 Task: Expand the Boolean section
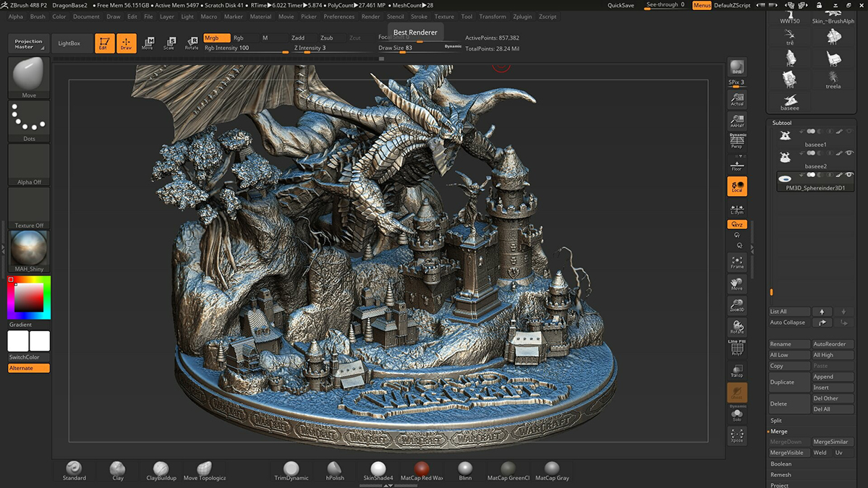tap(781, 464)
